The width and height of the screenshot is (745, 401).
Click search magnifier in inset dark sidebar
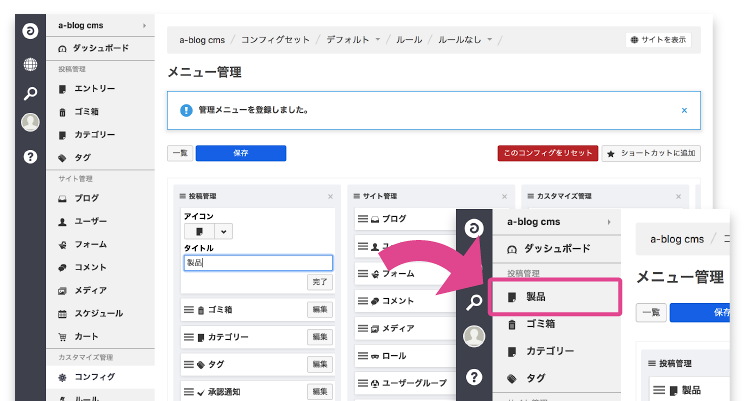point(474,302)
